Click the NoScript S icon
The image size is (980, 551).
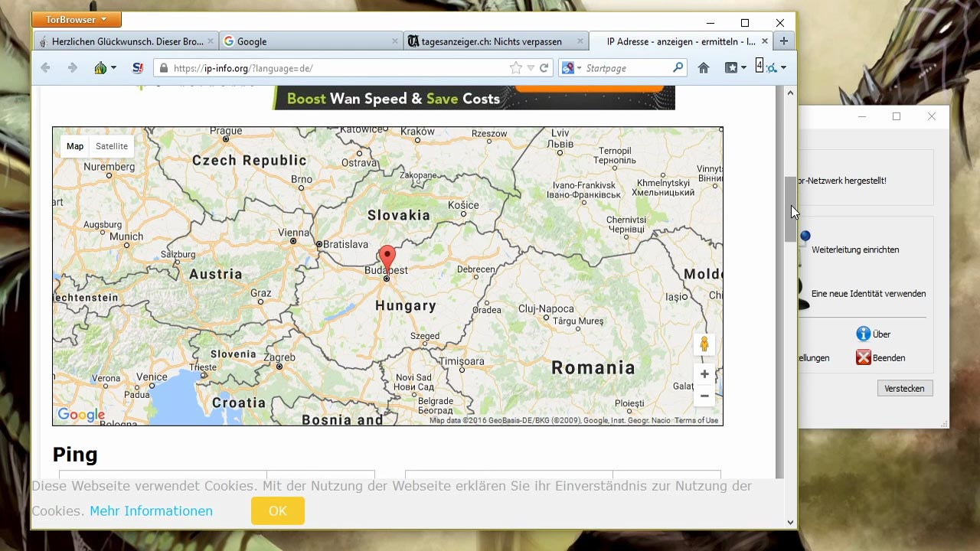pos(138,68)
